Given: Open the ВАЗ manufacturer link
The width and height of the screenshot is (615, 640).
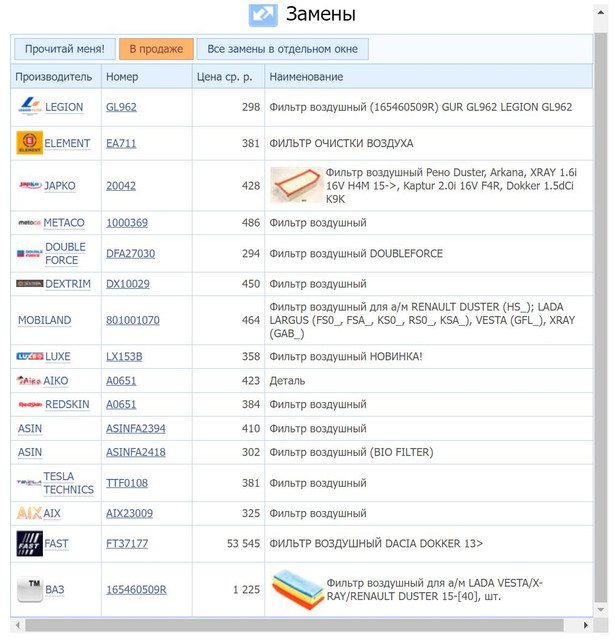Looking at the screenshot, I should coord(55,589).
